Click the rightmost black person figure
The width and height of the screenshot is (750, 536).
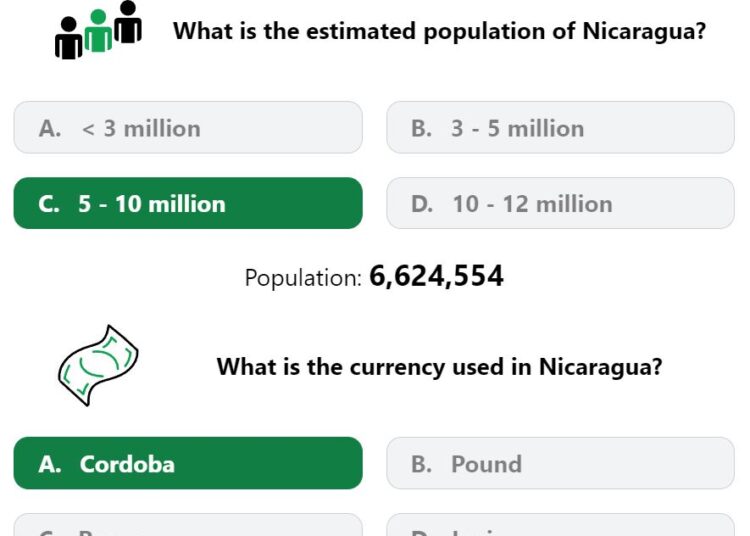(128, 22)
